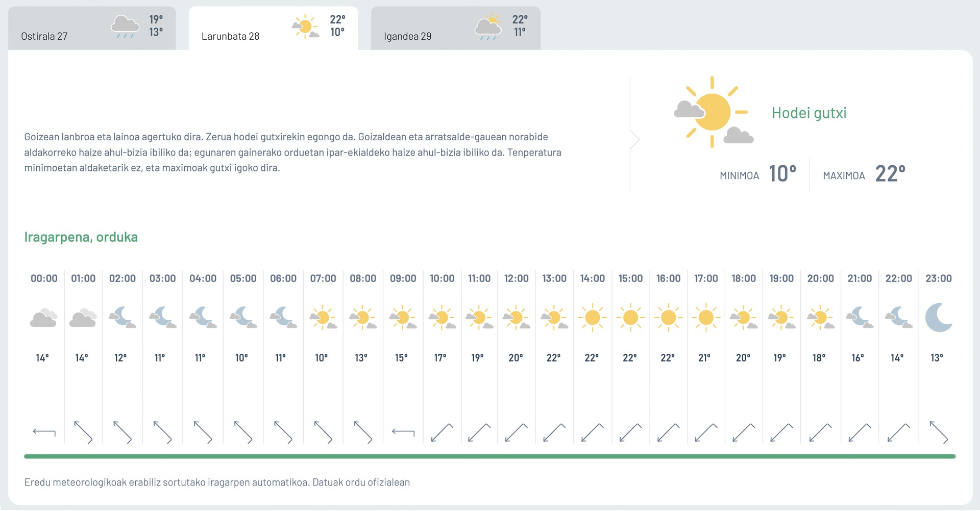Click the MAXIMOA 22° value
This screenshot has width=980, height=511.
click(x=891, y=174)
